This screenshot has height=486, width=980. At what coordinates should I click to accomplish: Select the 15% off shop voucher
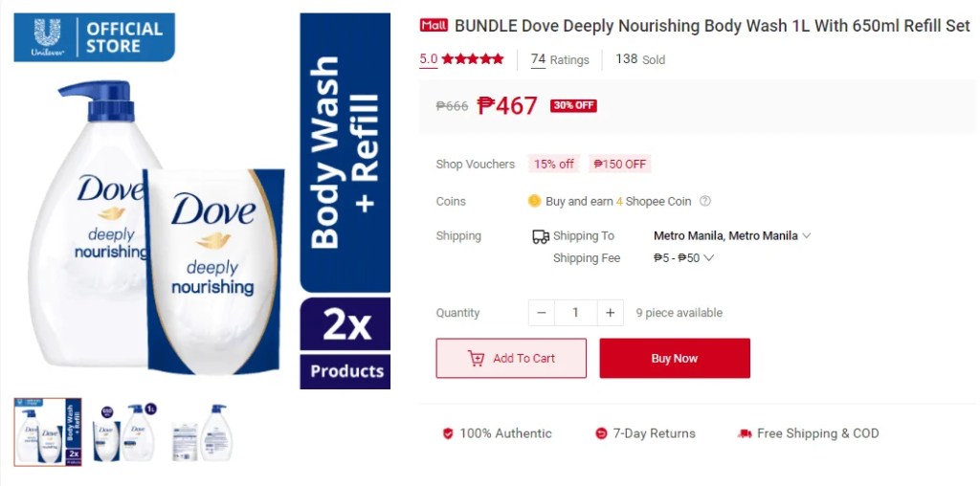tap(554, 165)
